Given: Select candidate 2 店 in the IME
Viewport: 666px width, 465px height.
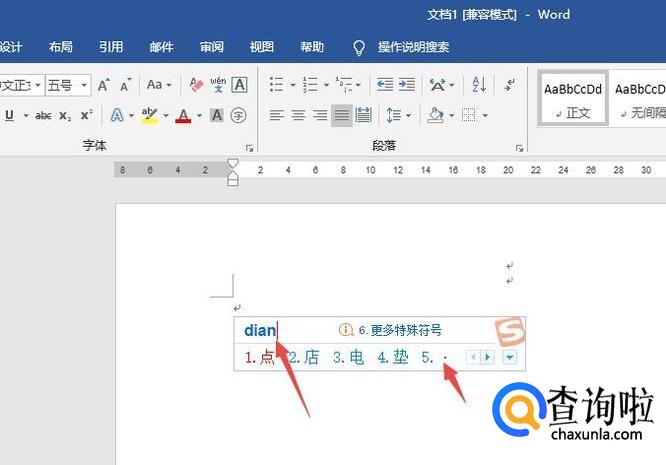Looking at the screenshot, I should coord(304,357).
